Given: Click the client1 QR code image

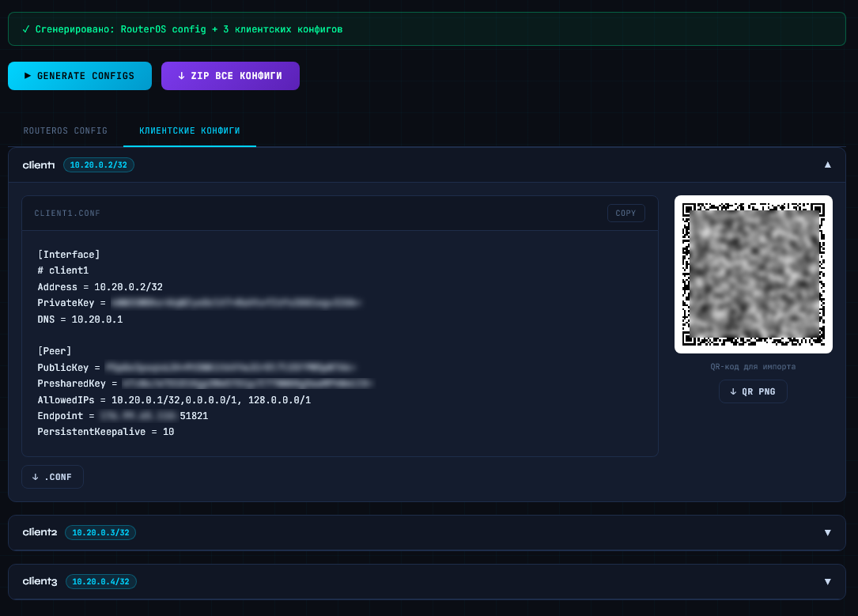Looking at the screenshot, I should [x=754, y=274].
